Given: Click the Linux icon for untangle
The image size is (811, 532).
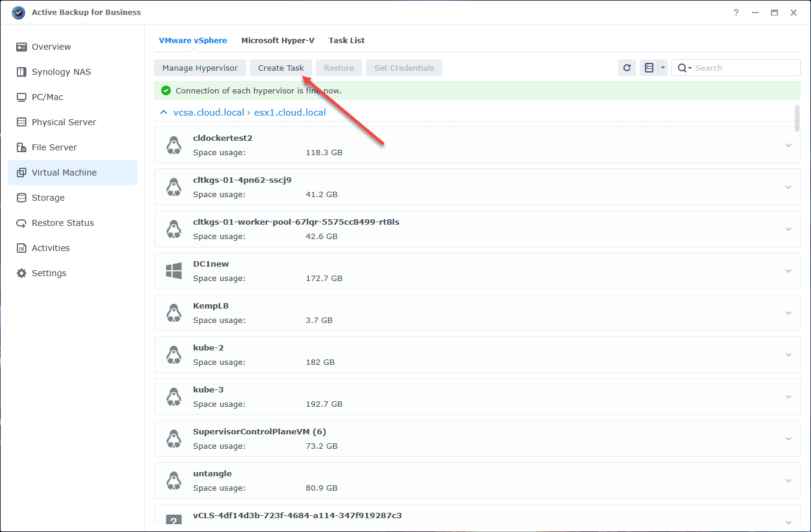Looking at the screenshot, I should coord(174,480).
